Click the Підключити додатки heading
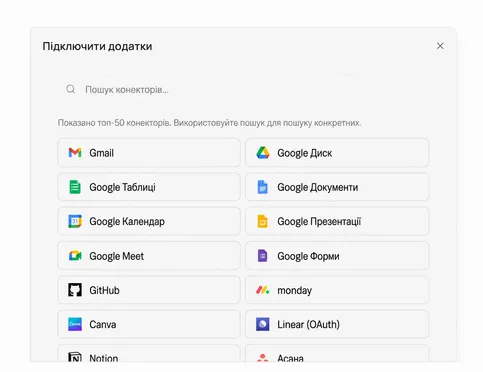 click(97, 46)
